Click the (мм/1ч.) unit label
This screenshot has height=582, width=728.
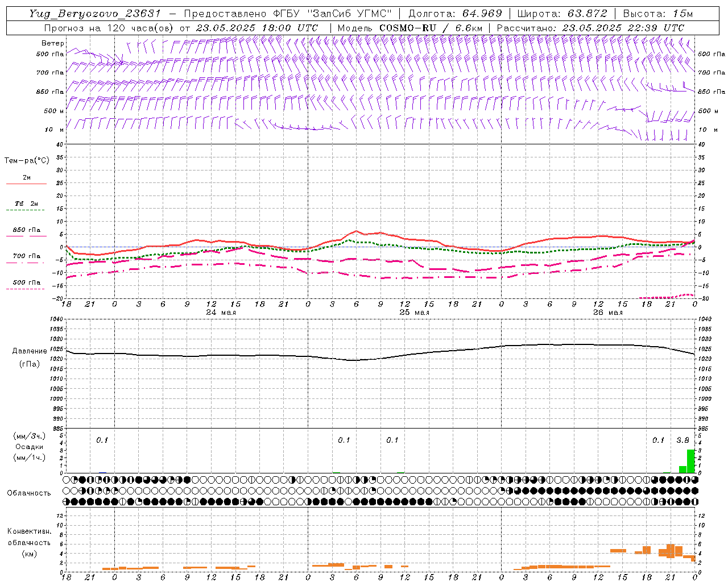click(x=30, y=458)
